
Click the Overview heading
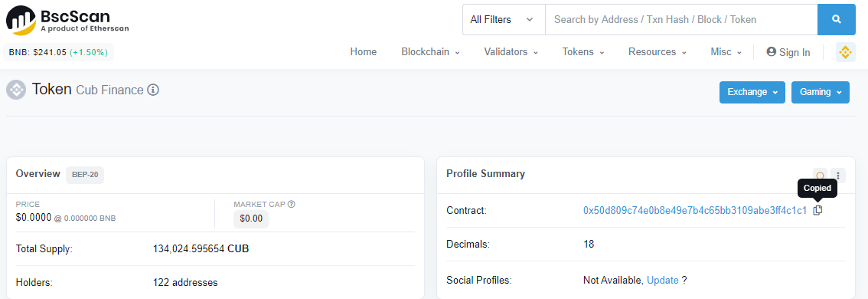(38, 173)
